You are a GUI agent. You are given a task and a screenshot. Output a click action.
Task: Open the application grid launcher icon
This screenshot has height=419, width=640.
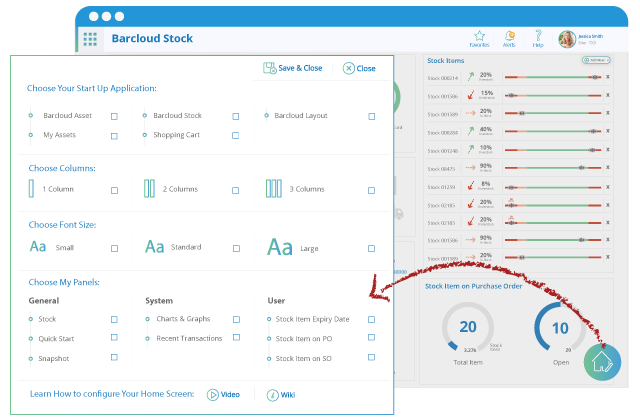point(90,39)
